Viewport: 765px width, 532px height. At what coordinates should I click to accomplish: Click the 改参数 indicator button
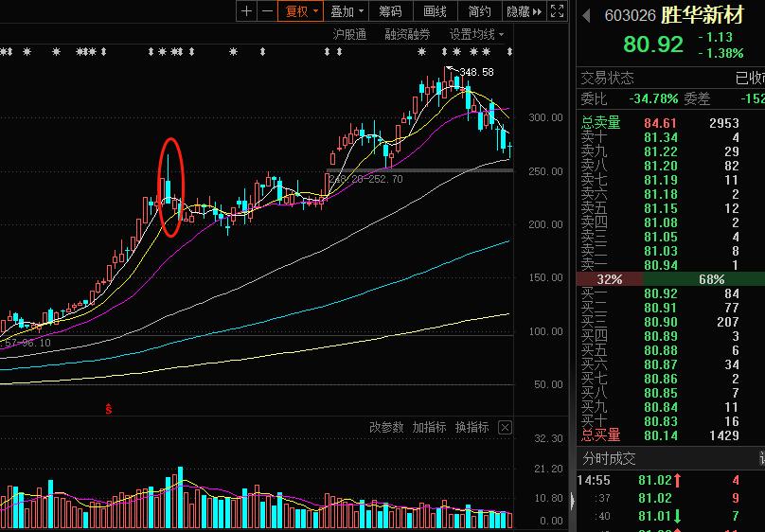[386, 428]
